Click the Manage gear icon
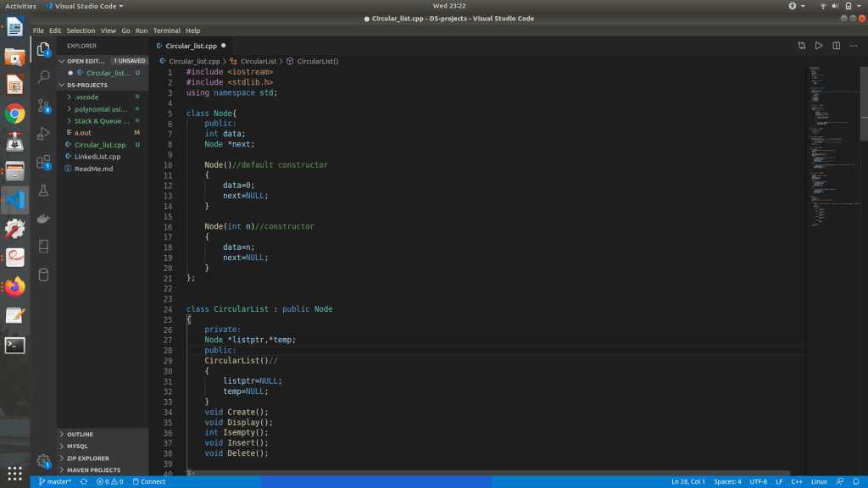This screenshot has width=868, height=488. tap(43, 461)
